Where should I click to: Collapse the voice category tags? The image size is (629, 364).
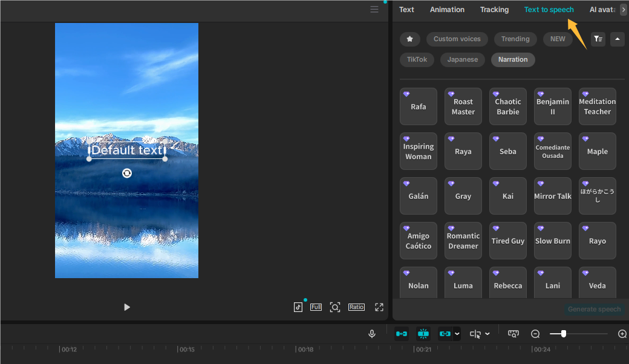pyautogui.click(x=618, y=39)
